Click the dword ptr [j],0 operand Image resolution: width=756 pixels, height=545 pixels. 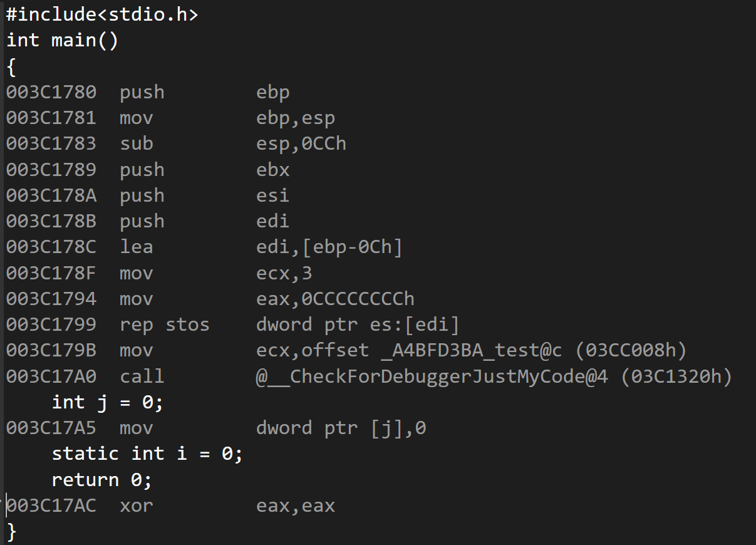[341, 428]
